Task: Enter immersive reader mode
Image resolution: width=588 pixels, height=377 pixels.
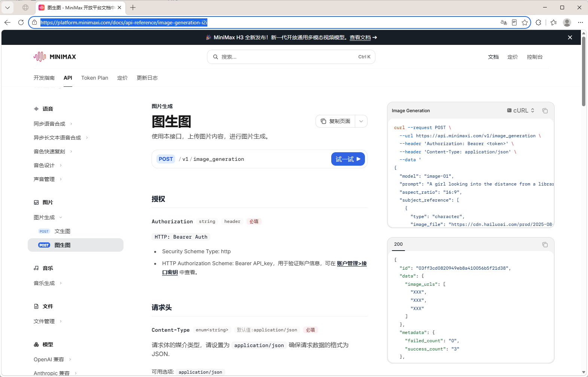Action: (514, 22)
